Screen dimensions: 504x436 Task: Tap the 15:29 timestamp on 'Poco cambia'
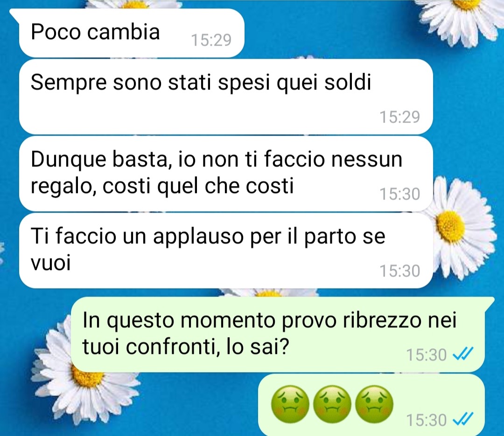(211, 40)
